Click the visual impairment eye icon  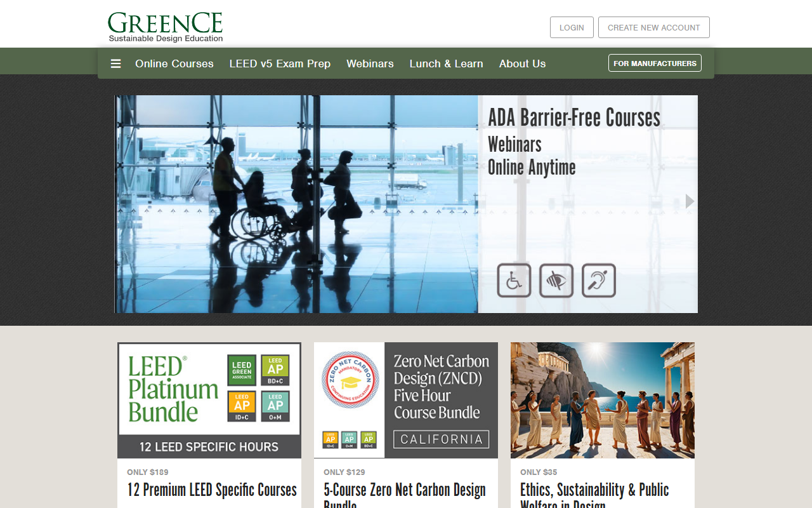coord(556,280)
